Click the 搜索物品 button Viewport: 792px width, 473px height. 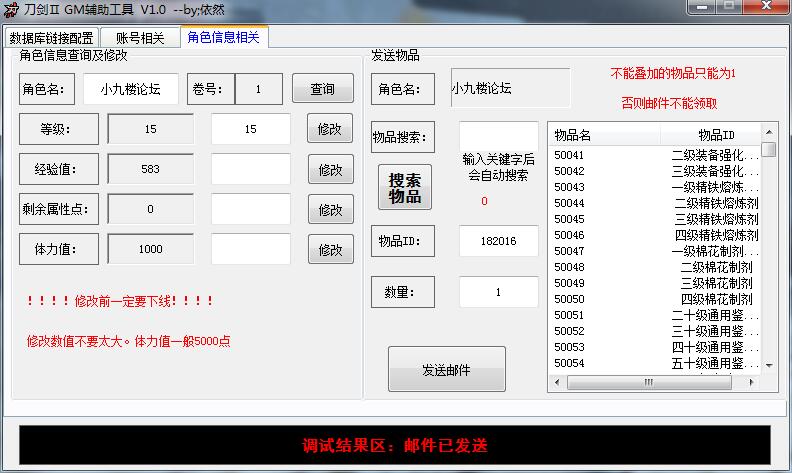[405, 187]
